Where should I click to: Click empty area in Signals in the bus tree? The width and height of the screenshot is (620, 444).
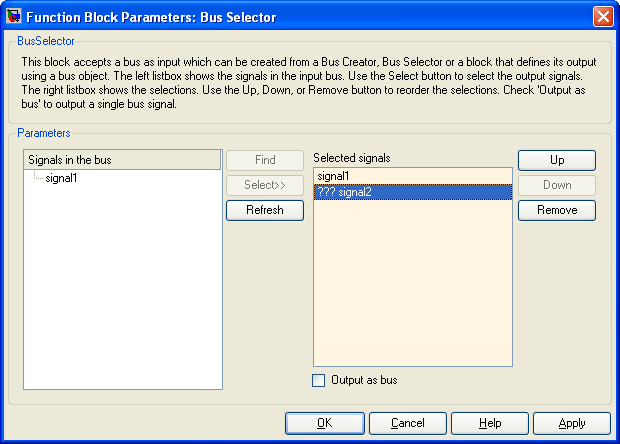123,287
